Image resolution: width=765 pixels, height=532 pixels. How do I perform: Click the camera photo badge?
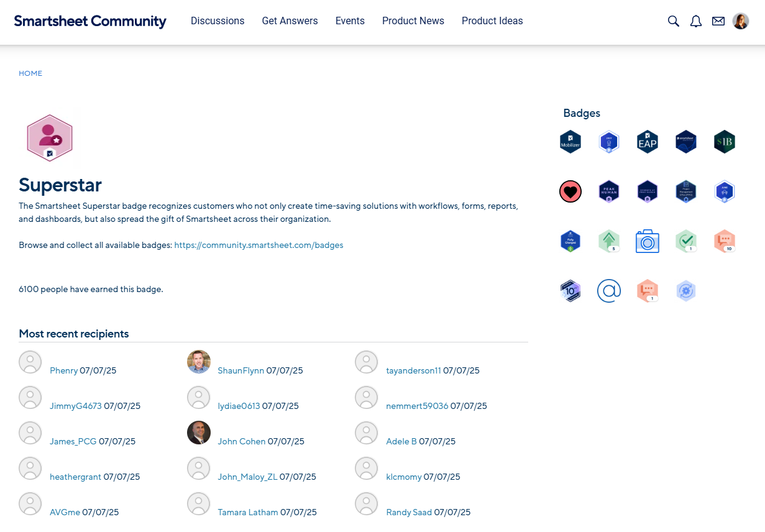(648, 241)
